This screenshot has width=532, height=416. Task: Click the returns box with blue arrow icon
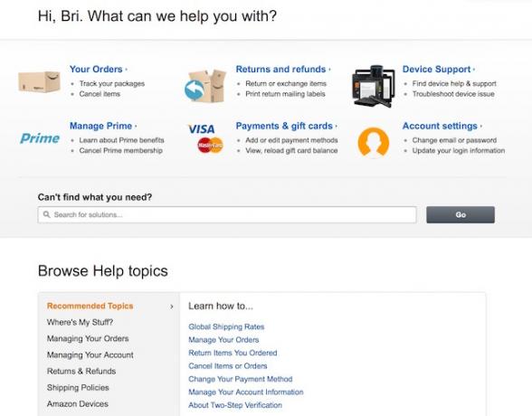205,86
